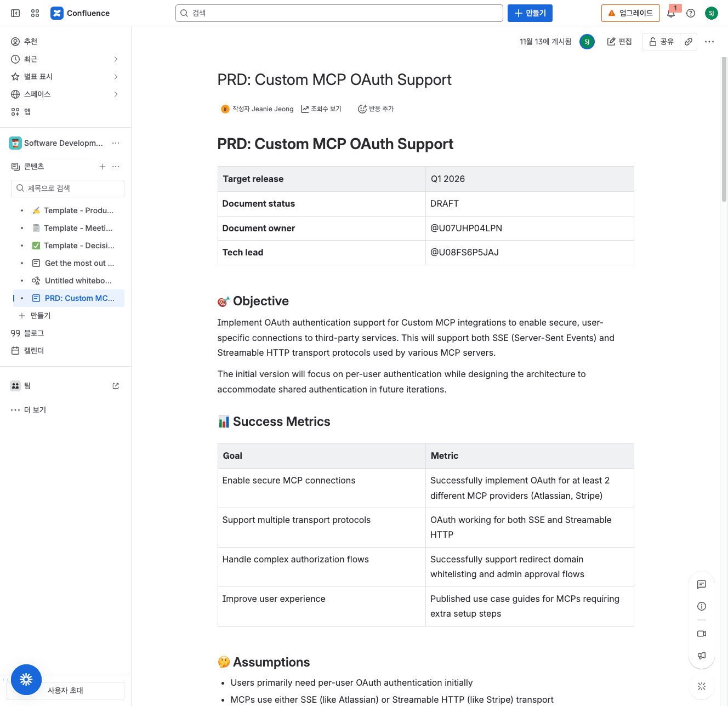This screenshot has height=706, width=728.
Task: Open the help question mark icon
Action: pyautogui.click(x=691, y=13)
